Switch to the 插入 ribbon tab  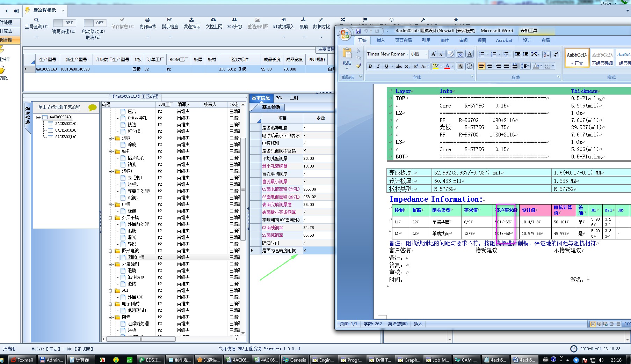[380, 40]
